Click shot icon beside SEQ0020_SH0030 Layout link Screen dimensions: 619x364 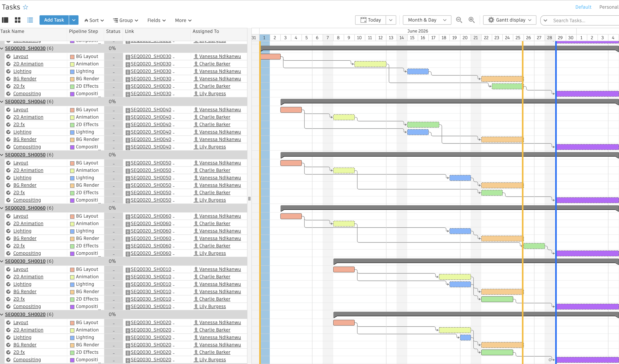tap(128, 57)
